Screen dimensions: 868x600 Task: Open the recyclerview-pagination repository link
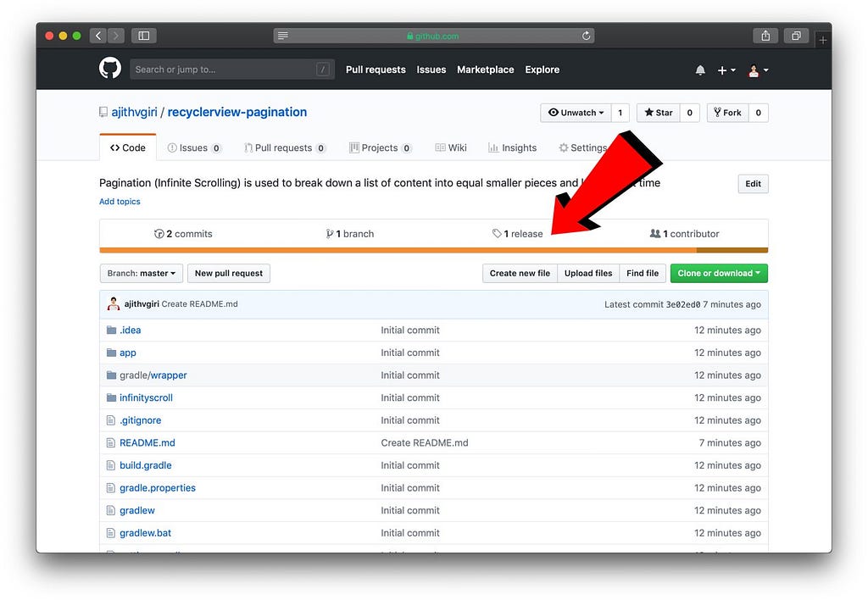[x=237, y=112]
